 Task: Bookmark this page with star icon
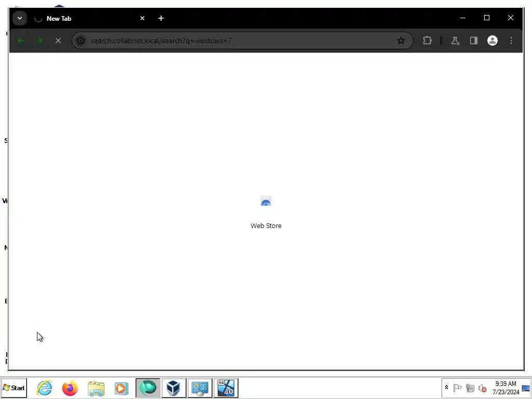401,41
